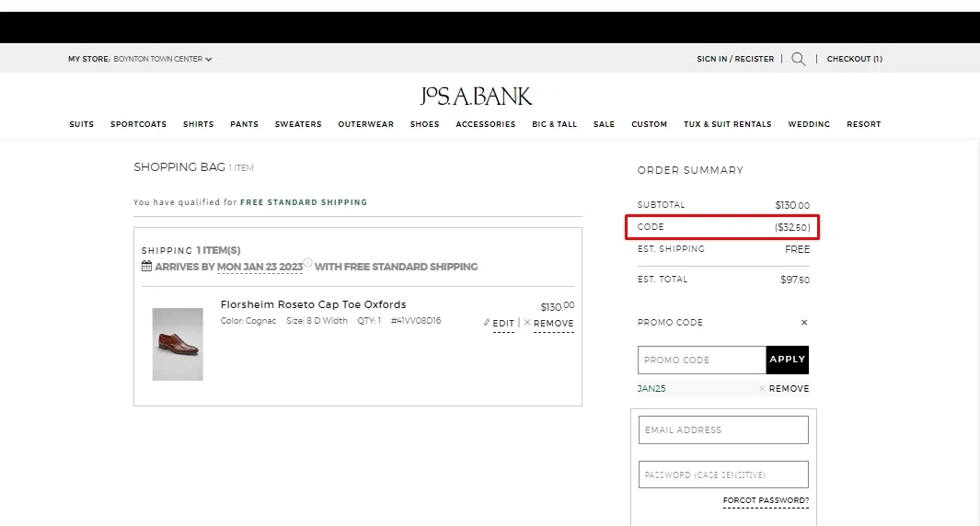Click Sign In / Register link
This screenshot has width=980, height=526.
tap(735, 59)
